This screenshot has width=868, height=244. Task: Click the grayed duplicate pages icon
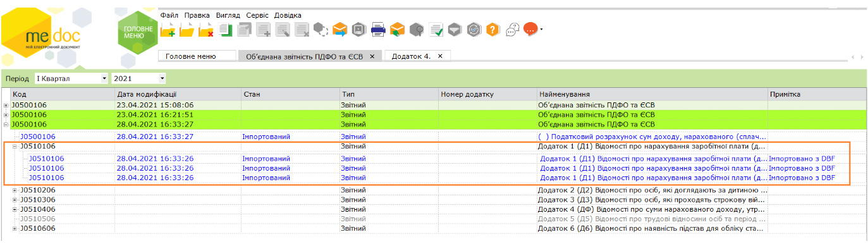coord(245,29)
